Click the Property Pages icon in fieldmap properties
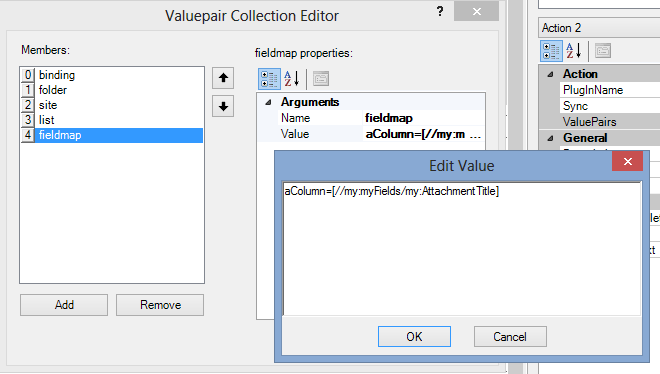The width and height of the screenshot is (660, 374). (321, 79)
